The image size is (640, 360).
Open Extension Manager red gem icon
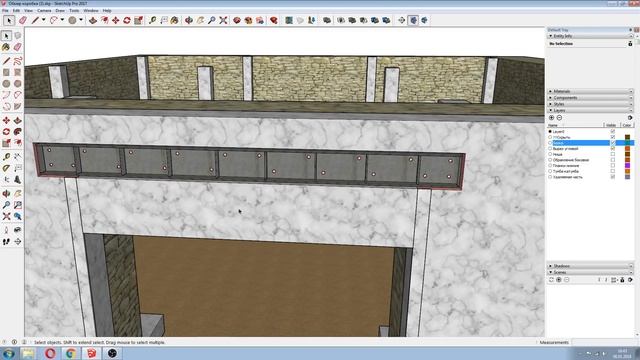[274, 20]
